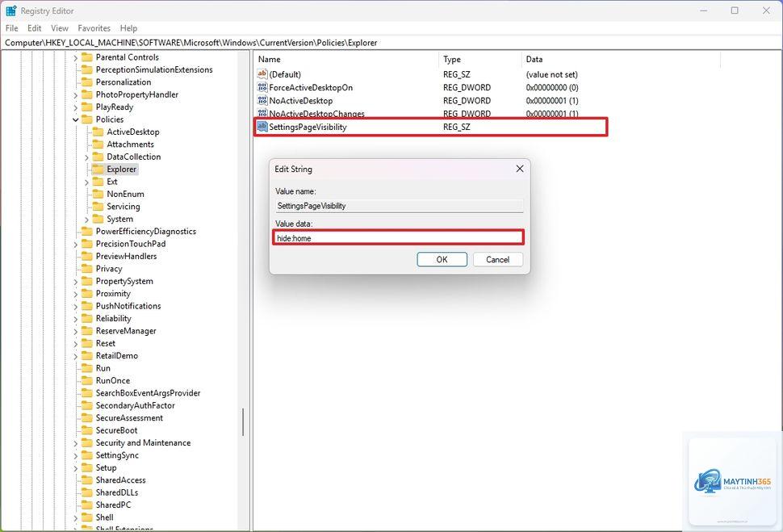Open the View menu
Image resolution: width=783 pixels, height=532 pixels.
60,28
